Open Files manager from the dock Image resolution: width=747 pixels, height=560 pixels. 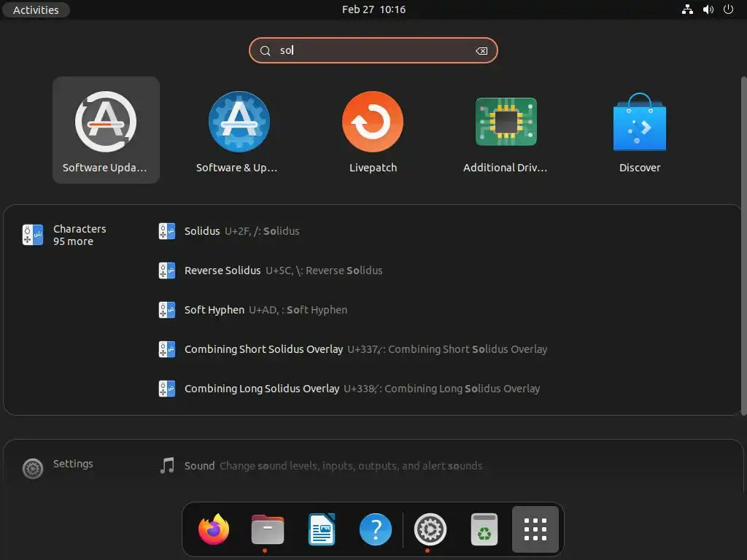click(x=267, y=529)
